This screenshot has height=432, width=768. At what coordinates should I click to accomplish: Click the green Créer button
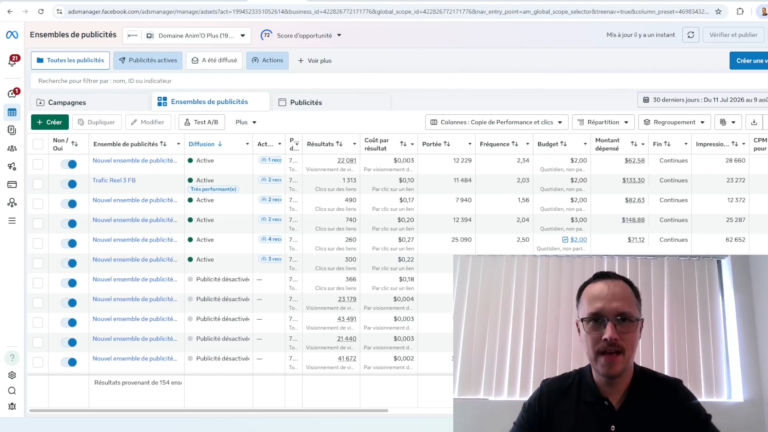tap(49, 122)
